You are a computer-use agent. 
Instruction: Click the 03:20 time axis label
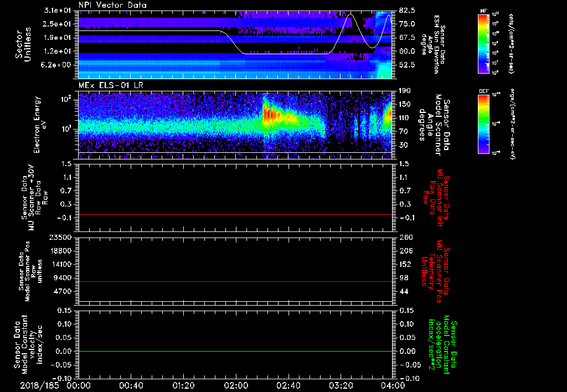(x=340, y=385)
